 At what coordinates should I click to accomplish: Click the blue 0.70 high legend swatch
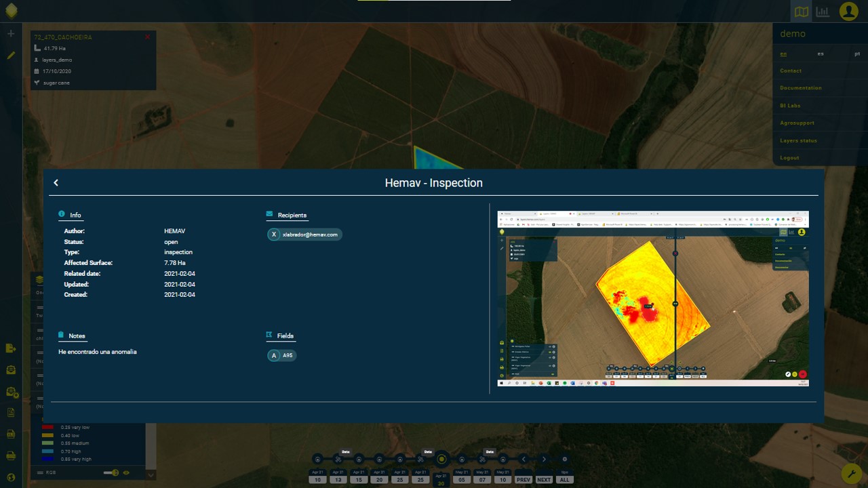[47, 451]
